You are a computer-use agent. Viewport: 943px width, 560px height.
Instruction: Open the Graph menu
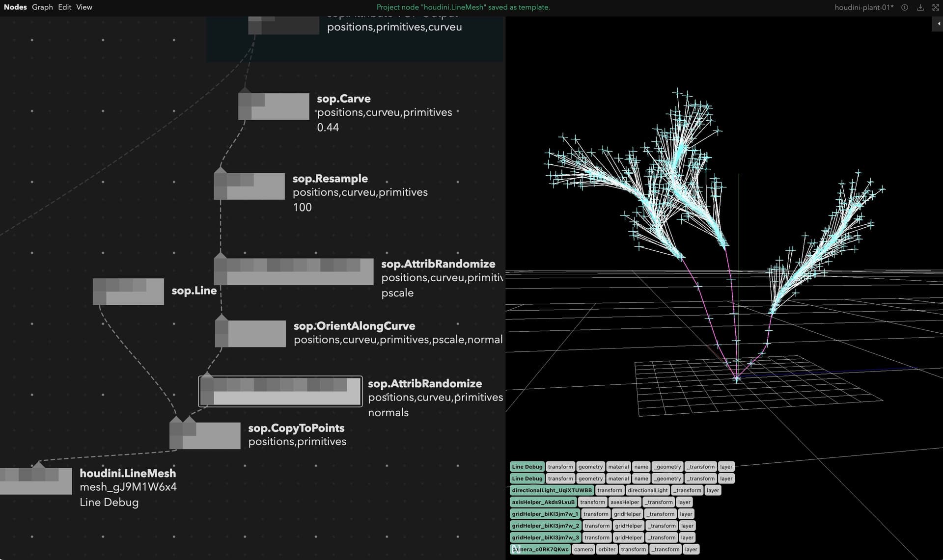(42, 7)
